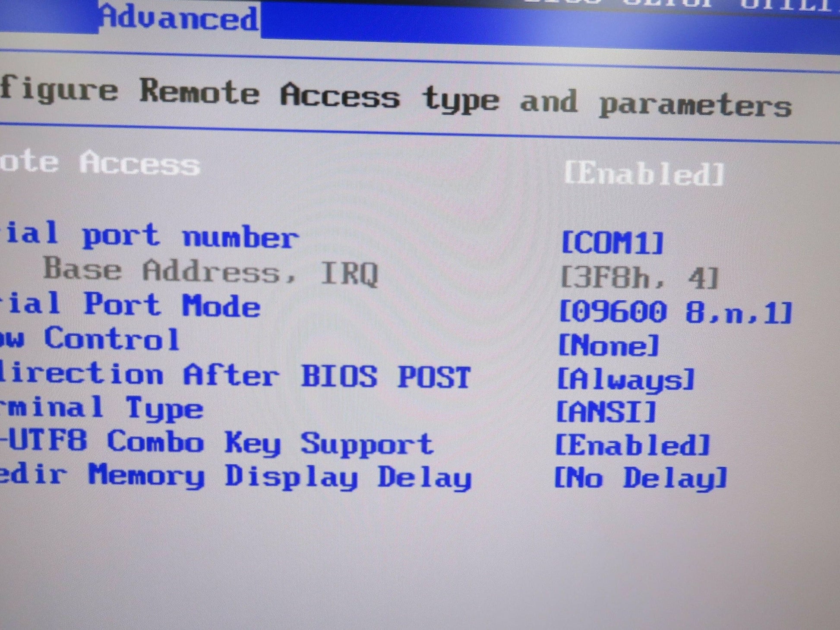Open the No Delay value dropdown

pyautogui.click(x=641, y=479)
